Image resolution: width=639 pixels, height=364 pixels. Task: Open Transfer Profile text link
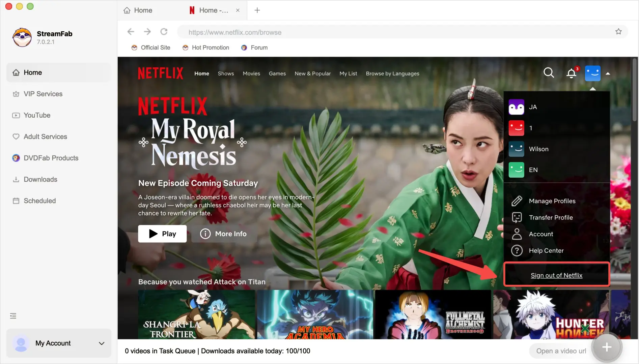pyautogui.click(x=551, y=217)
